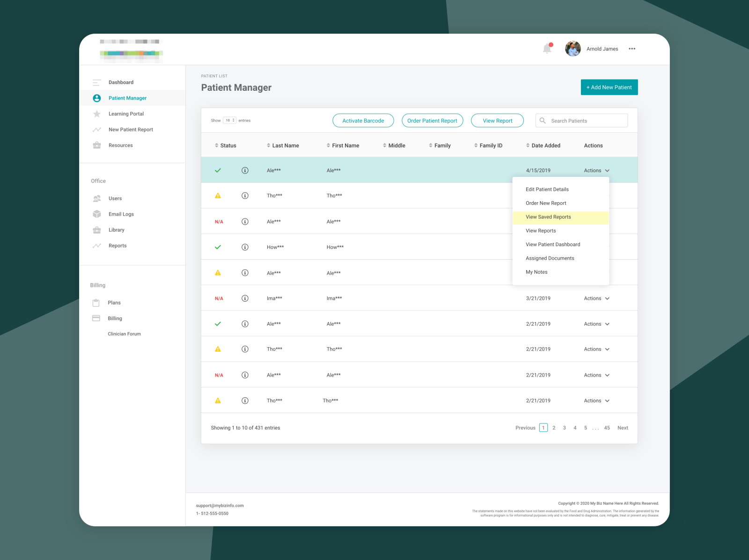Click the yellow warning status on second row
Screen dimensions: 749x560
click(x=218, y=196)
